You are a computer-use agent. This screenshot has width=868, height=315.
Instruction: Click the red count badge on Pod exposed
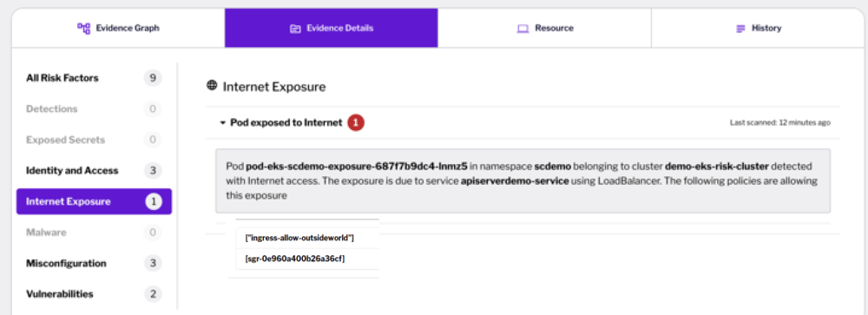click(x=356, y=123)
